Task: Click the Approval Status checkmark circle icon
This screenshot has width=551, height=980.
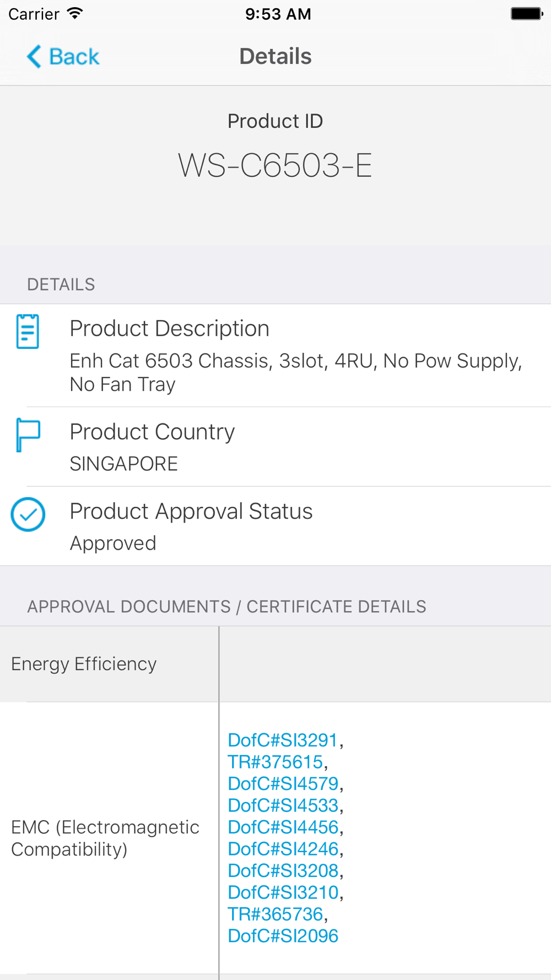Action: (28, 514)
